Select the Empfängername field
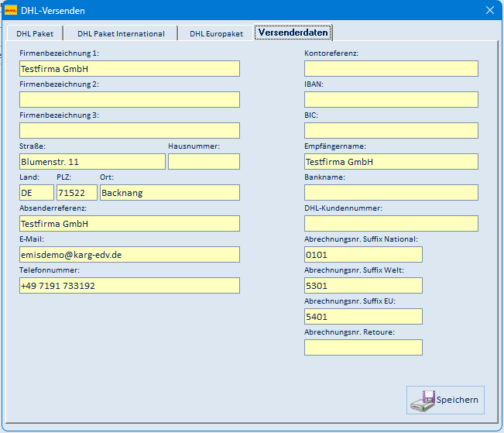This screenshot has width=504, height=433. coord(391,161)
